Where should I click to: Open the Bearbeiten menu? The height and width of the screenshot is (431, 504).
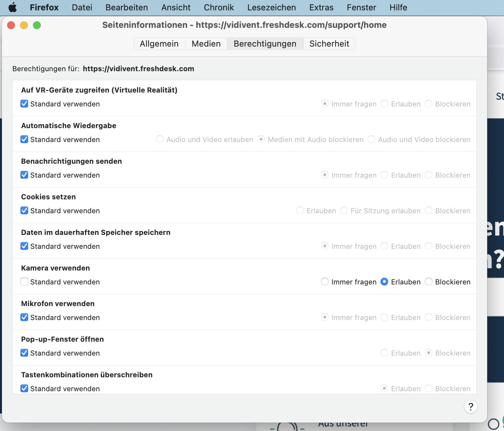click(126, 7)
